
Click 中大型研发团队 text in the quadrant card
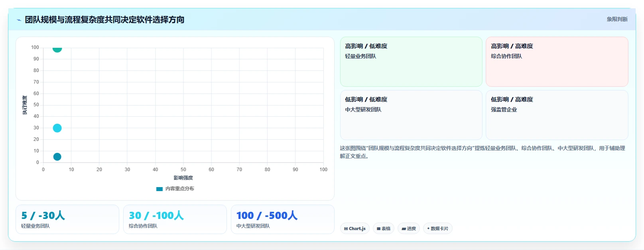(x=363, y=109)
